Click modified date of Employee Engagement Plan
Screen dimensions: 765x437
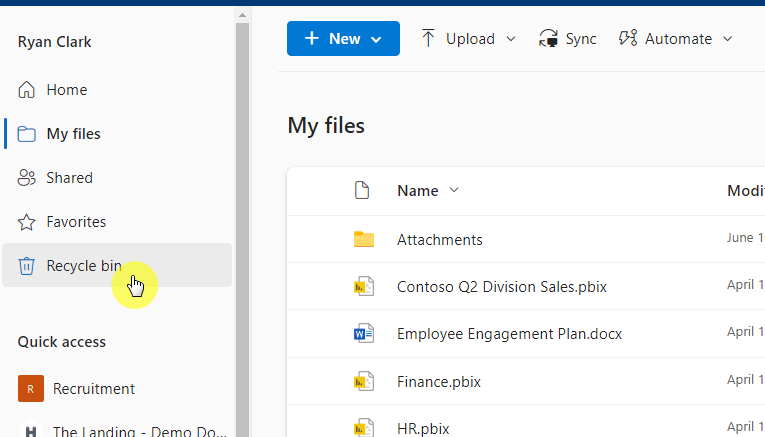tap(745, 332)
